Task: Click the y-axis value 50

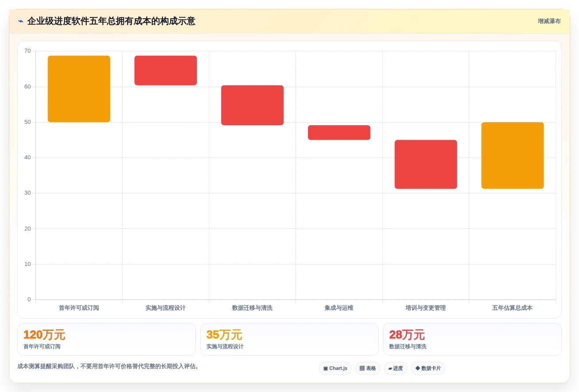Action: coord(27,122)
